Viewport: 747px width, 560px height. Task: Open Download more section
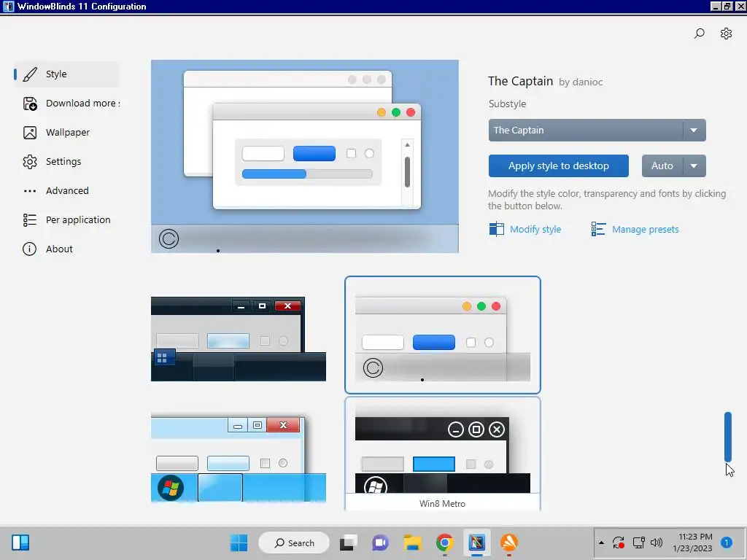click(66, 104)
